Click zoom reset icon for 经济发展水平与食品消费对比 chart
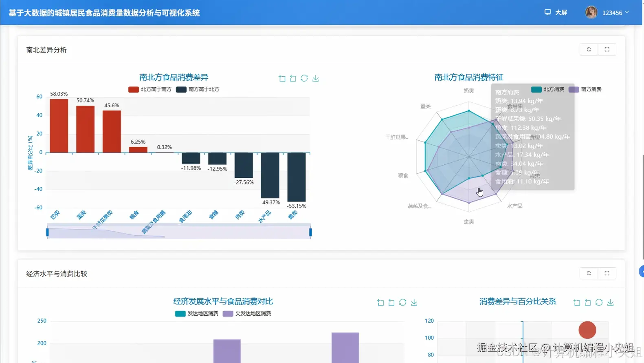Image resolution: width=644 pixels, height=363 pixels. (x=391, y=302)
